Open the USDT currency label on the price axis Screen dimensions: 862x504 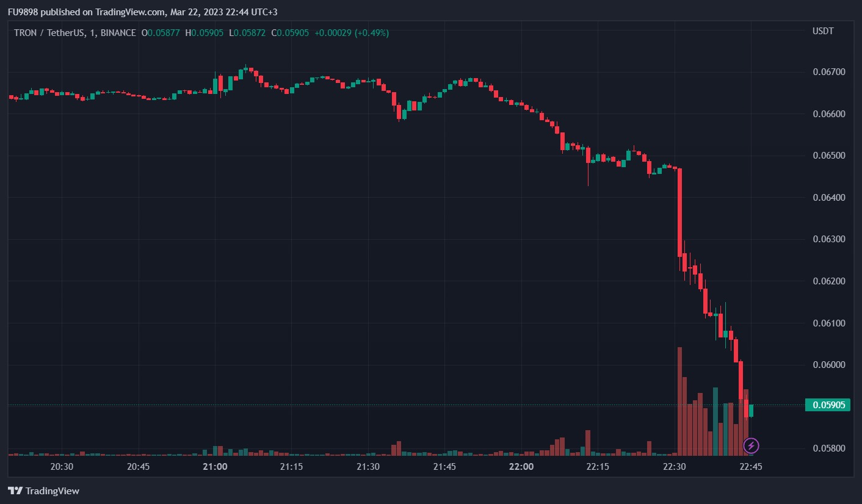822,31
